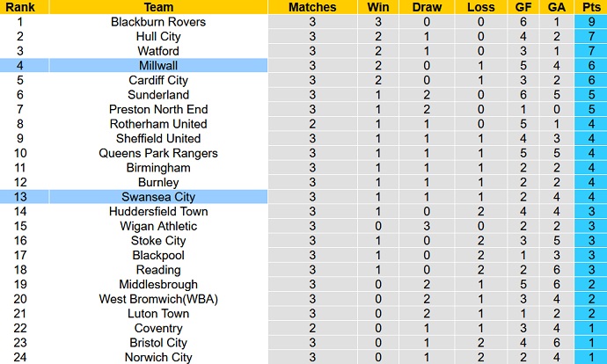The width and height of the screenshot is (607, 364).
Task: Click the Queens Park Rangers team name
Action: (159, 153)
